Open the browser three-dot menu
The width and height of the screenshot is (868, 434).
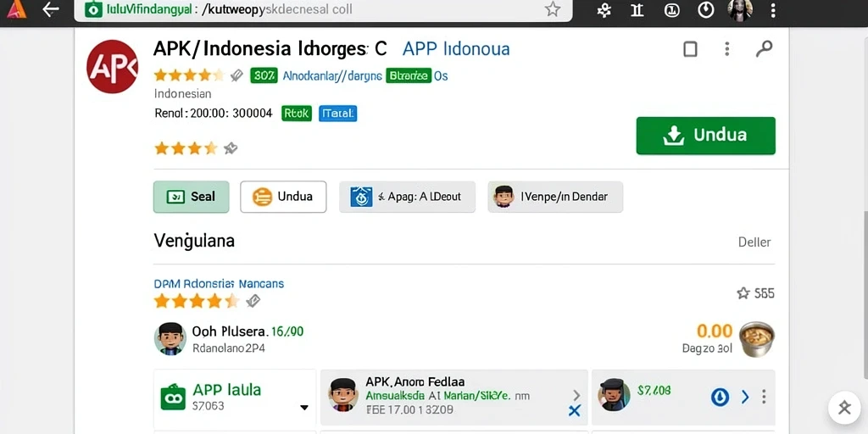point(773,9)
